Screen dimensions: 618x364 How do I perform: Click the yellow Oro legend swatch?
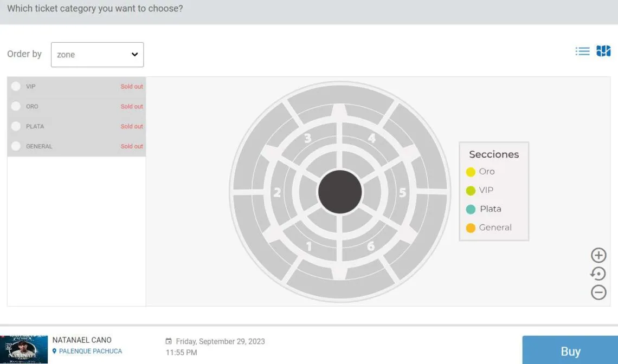pyautogui.click(x=471, y=172)
